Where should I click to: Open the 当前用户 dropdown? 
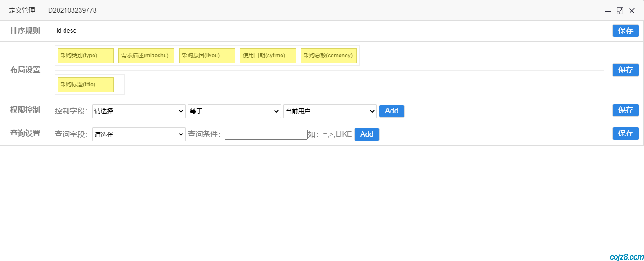[x=330, y=111]
